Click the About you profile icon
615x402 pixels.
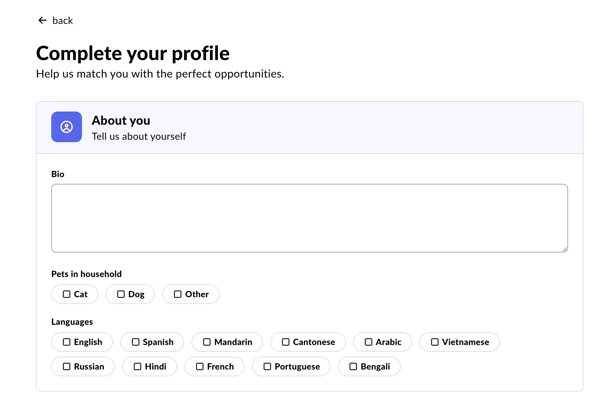coord(67,127)
